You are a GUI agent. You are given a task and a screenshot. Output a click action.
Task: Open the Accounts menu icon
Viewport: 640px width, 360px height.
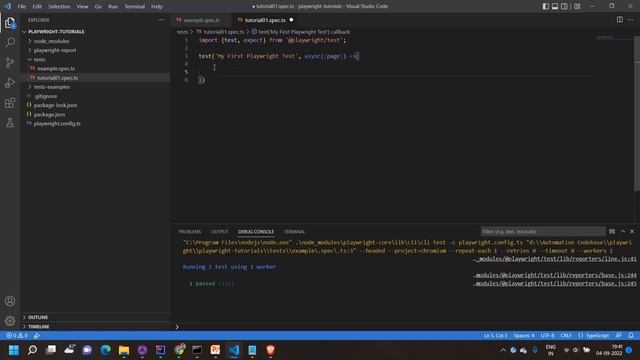10,301
